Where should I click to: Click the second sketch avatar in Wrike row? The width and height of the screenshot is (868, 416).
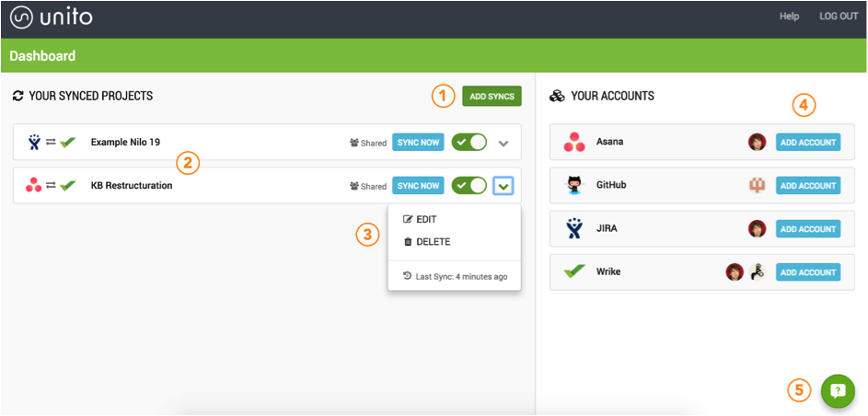tap(757, 272)
